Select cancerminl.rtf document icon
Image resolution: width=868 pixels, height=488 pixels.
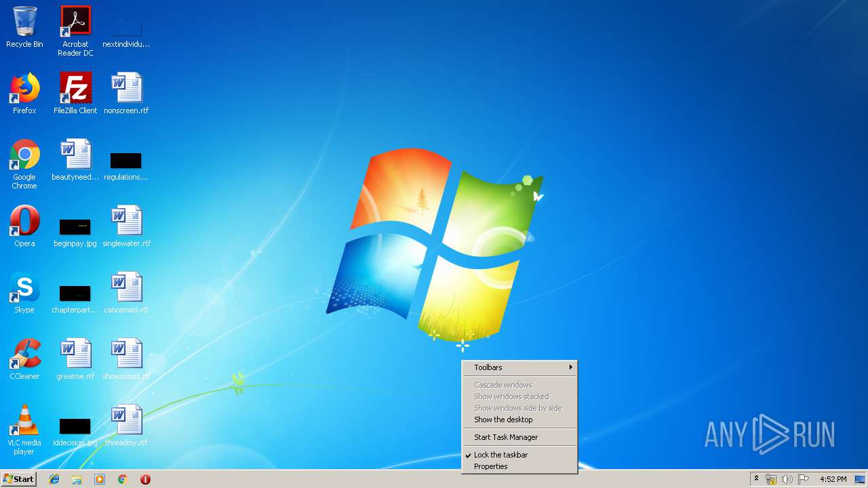click(x=126, y=293)
